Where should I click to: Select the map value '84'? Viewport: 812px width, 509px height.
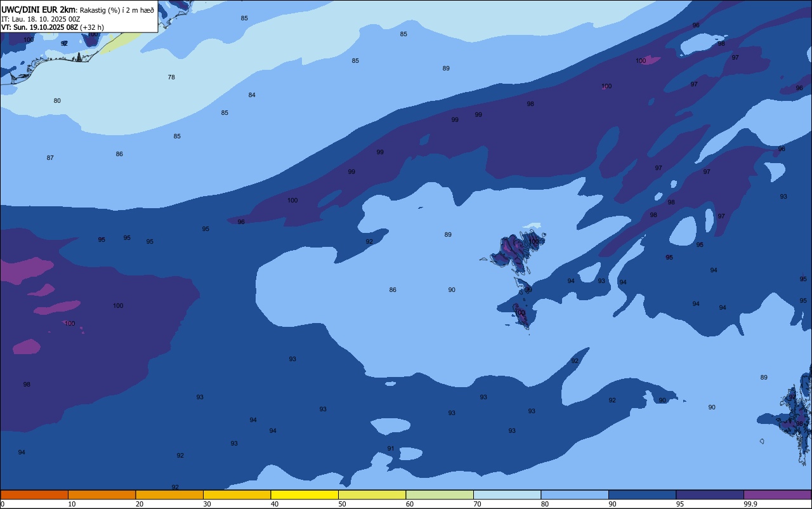tap(252, 95)
